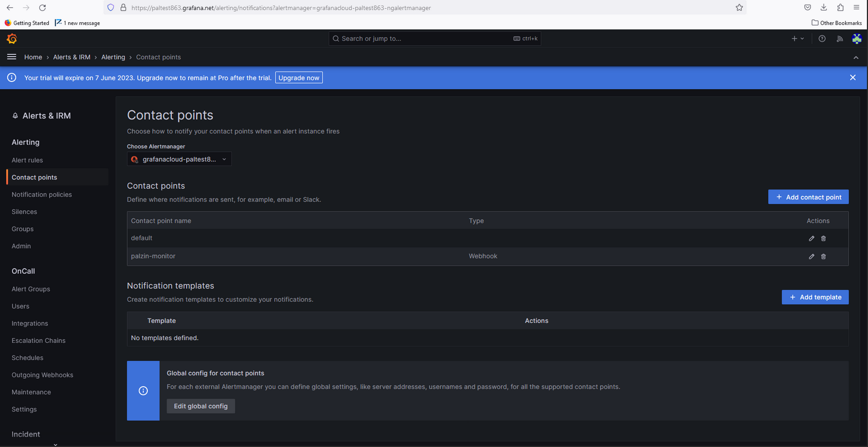Open the news feed RSS icon

pyautogui.click(x=840, y=39)
